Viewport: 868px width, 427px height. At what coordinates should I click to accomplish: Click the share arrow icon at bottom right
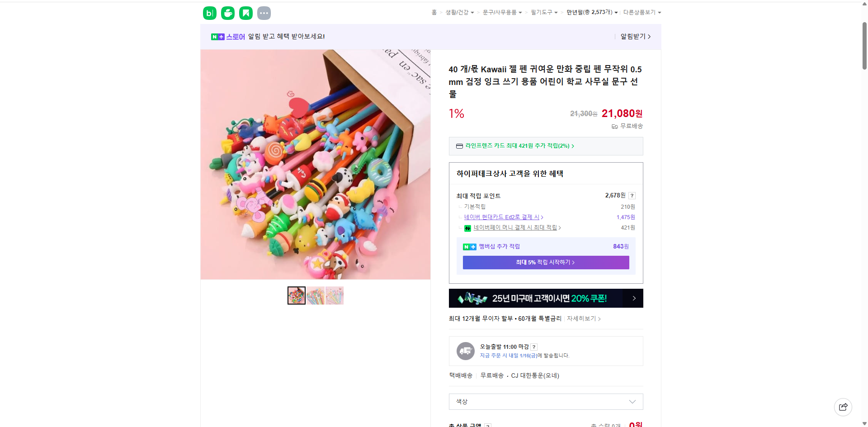(x=843, y=407)
